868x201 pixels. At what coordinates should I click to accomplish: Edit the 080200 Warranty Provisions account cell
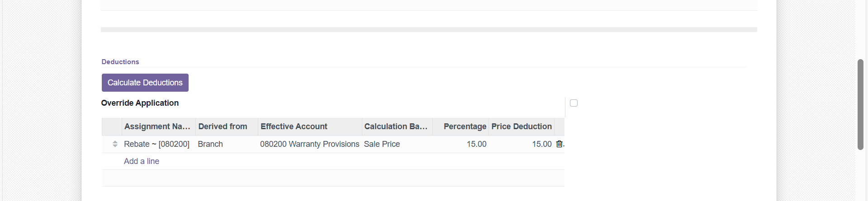click(x=310, y=144)
